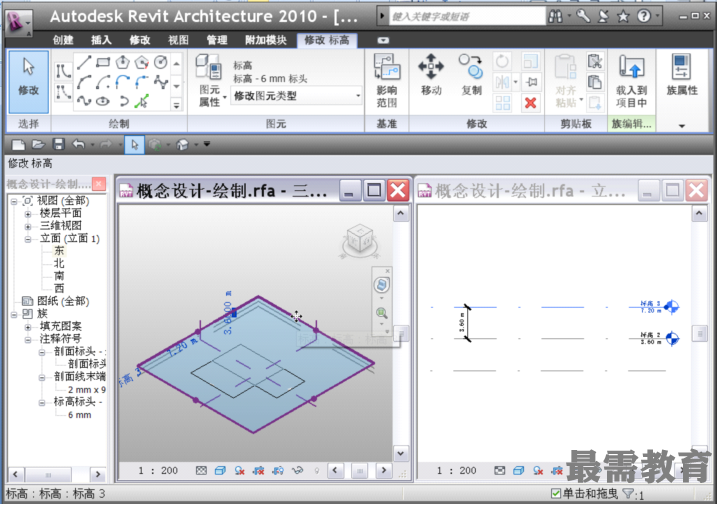Click the 6 mm level head type

pos(79,415)
